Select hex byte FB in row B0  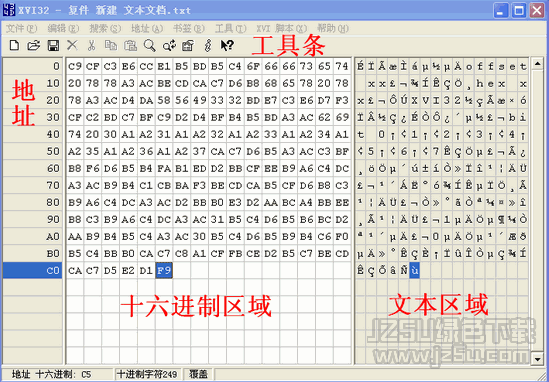235,253
